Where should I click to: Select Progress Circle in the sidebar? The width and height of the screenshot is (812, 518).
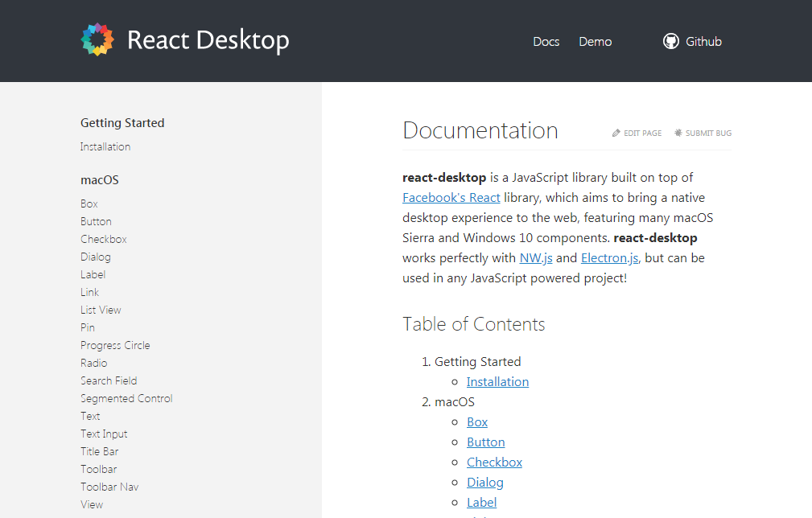pos(115,346)
